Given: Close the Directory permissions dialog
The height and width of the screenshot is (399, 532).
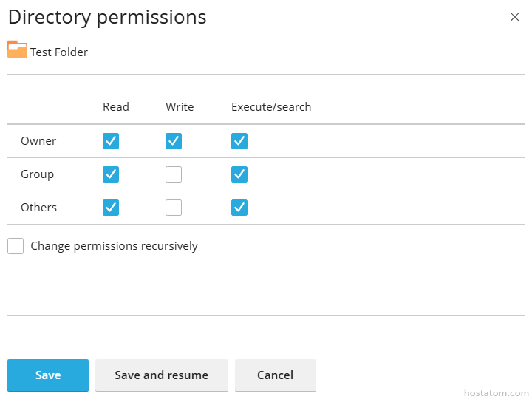Looking at the screenshot, I should tap(515, 17).
